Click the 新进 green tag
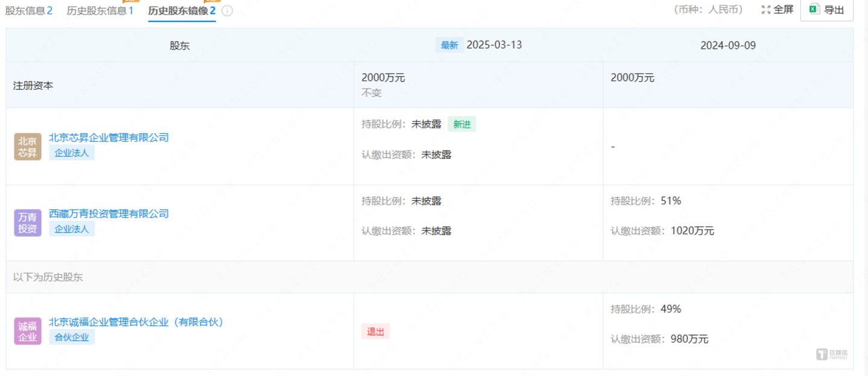Screen dimensions: 868x376 click(462, 124)
